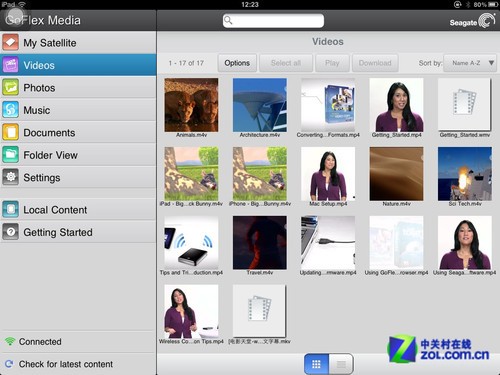The image size is (500, 375).
Task: Open Getting Started question mark icon
Action: tap(10, 232)
